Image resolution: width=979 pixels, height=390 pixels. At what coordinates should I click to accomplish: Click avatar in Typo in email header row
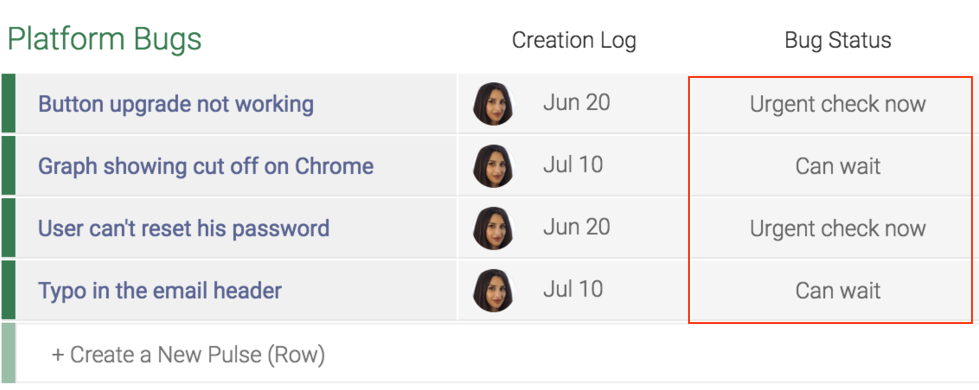(493, 290)
